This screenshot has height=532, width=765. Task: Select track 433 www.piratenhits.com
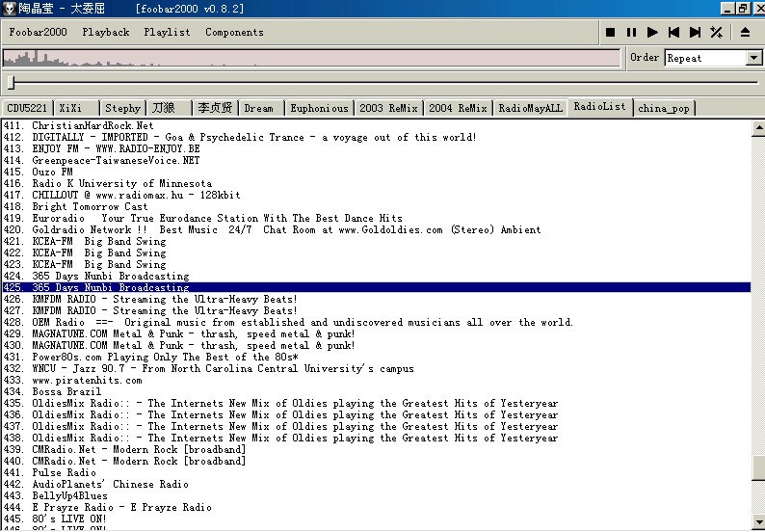376,381
